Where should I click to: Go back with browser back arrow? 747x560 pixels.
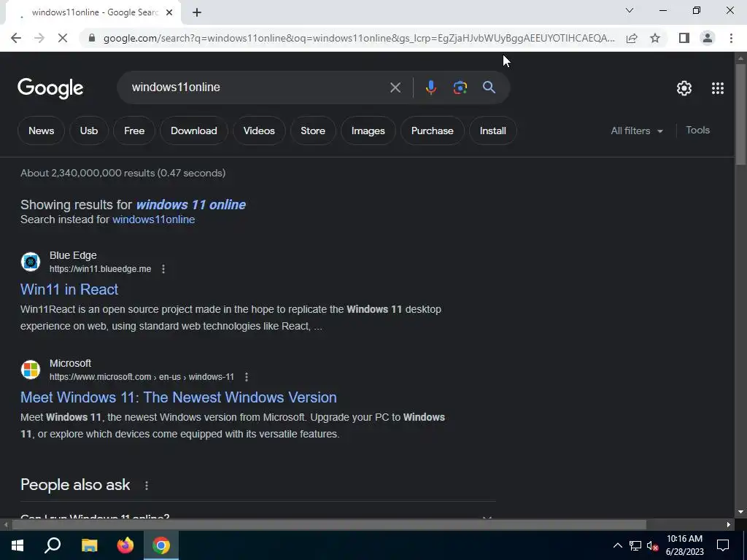16,38
